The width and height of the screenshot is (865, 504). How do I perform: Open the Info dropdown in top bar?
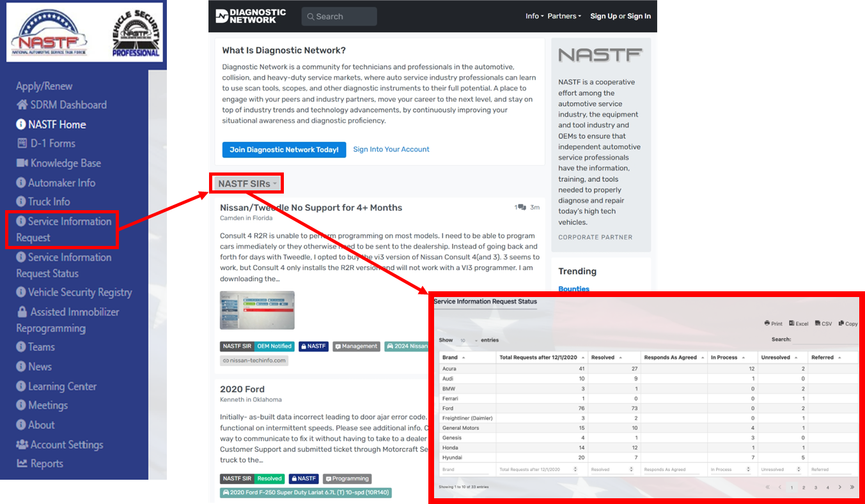click(x=534, y=17)
